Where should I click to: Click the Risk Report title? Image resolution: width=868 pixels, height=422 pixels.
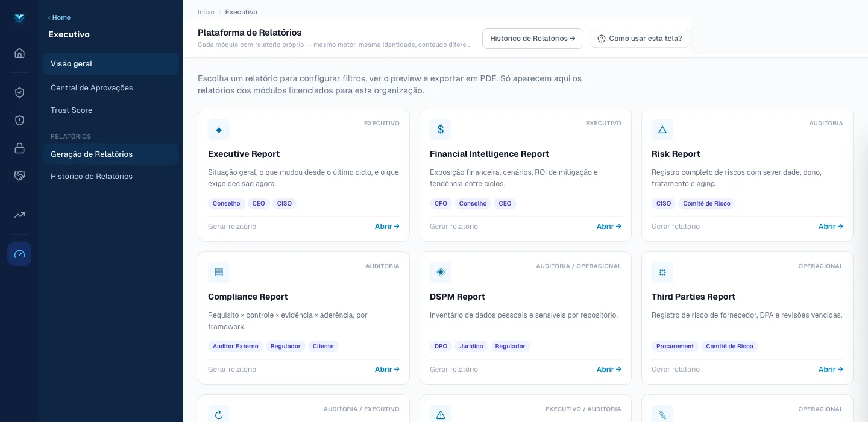coord(676,154)
